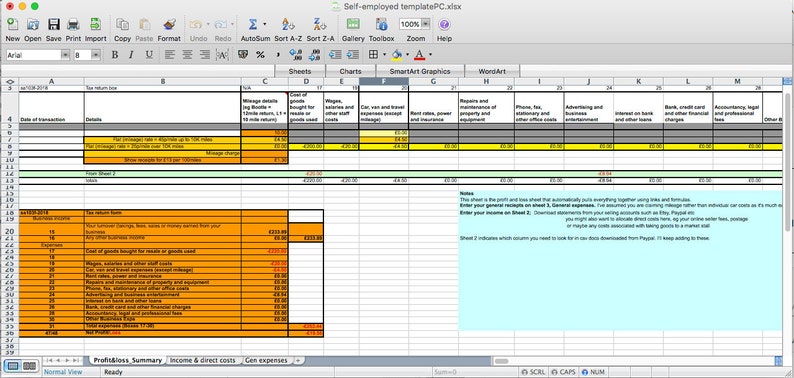
Task: Click the Sort A-Z icon
Action: coord(288,24)
